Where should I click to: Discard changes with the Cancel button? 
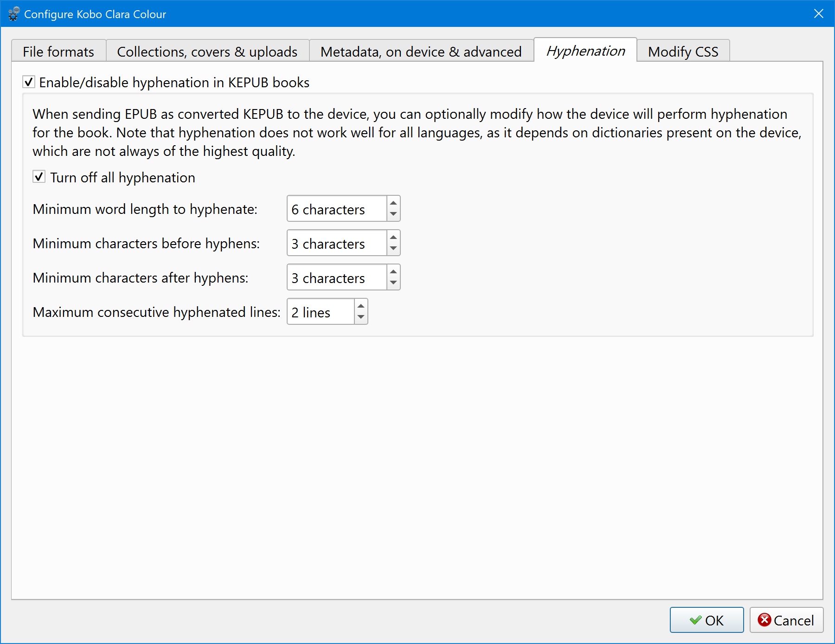point(786,620)
